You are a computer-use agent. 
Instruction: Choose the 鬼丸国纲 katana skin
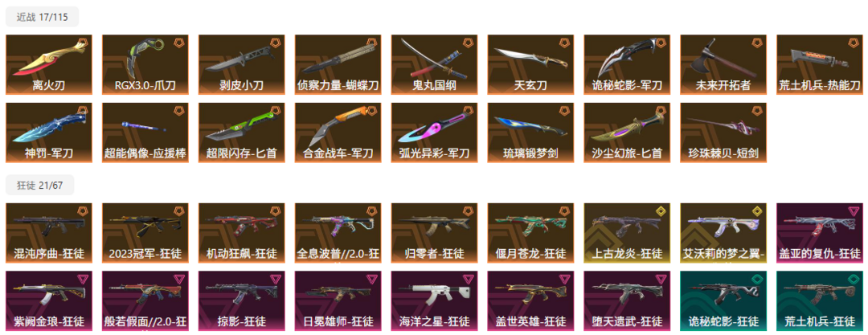(x=434, y=65)
